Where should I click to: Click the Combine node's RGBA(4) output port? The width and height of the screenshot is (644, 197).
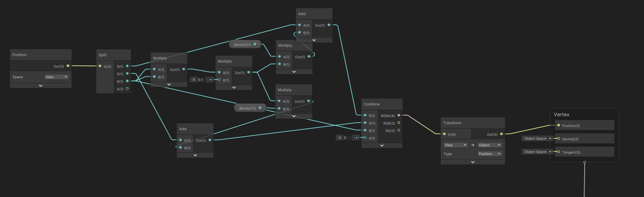399,115
